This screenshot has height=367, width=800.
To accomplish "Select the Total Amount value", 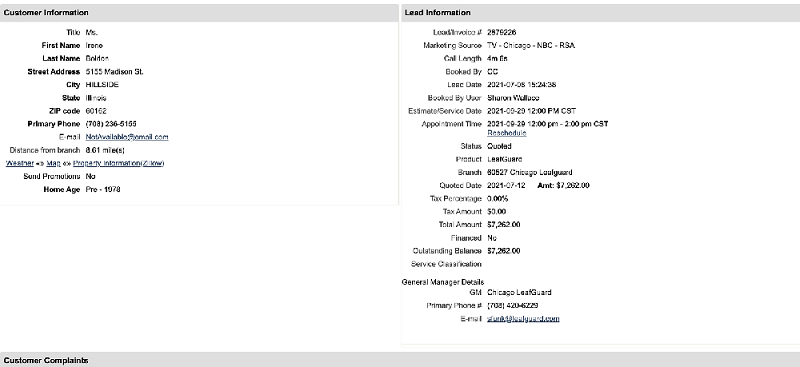I will [x=504, y=225].
